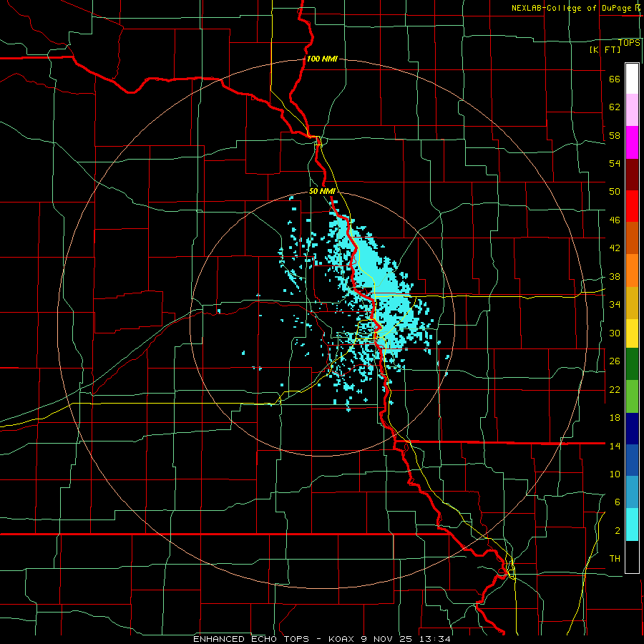The image size is (644, 644).
Task: Click the dark green legend swatch
Action: pos(632,364)
